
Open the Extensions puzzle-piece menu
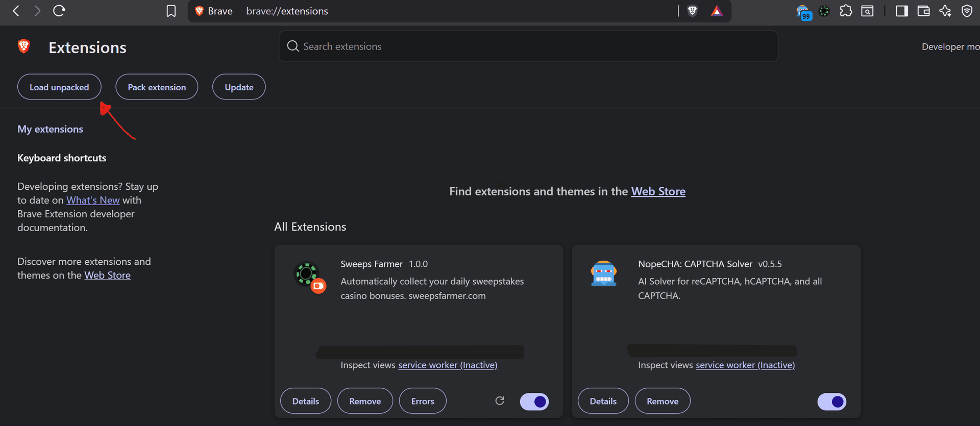(x=846, y=11)
